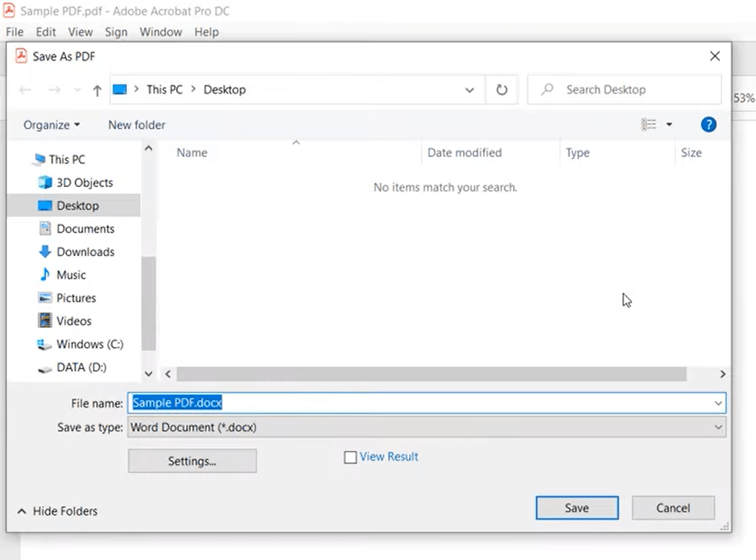
Task: Open the Save as type dropdown
Action: (x=718, y=427)
